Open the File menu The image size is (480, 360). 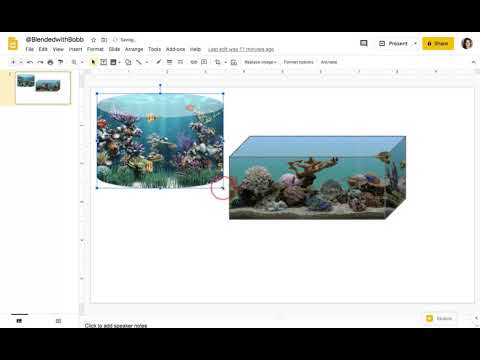[x=30, y=49]
